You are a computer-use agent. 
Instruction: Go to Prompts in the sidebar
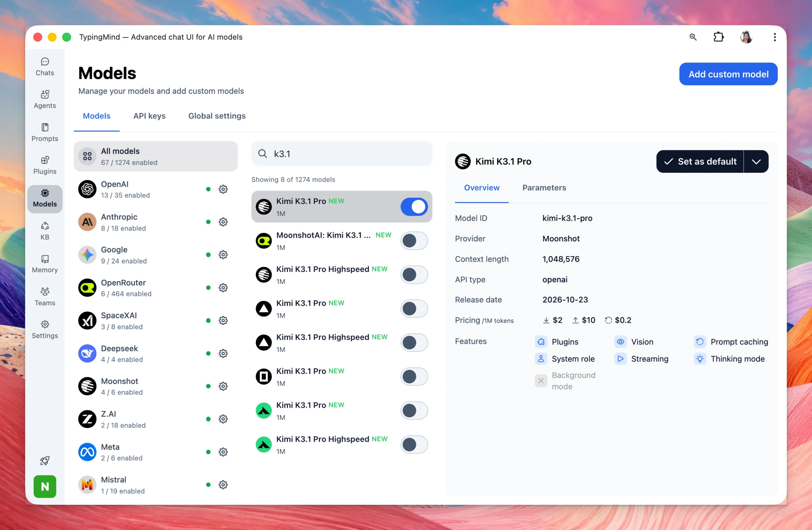(x=45, y=132)
